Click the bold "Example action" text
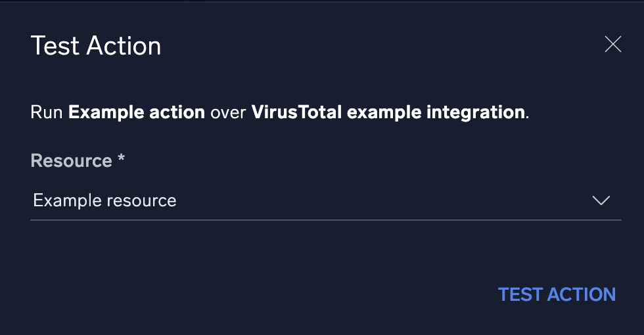644x335 pixels. (137, 112)
